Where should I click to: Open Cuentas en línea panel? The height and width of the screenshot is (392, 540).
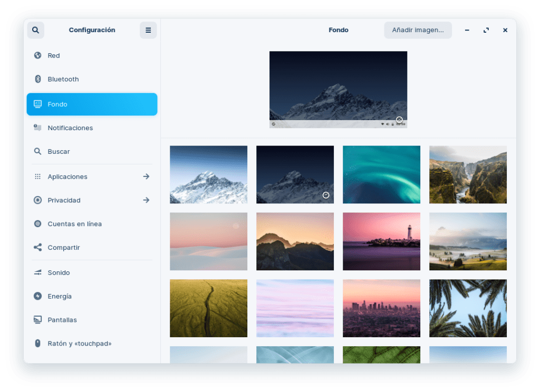coord(92,224)
